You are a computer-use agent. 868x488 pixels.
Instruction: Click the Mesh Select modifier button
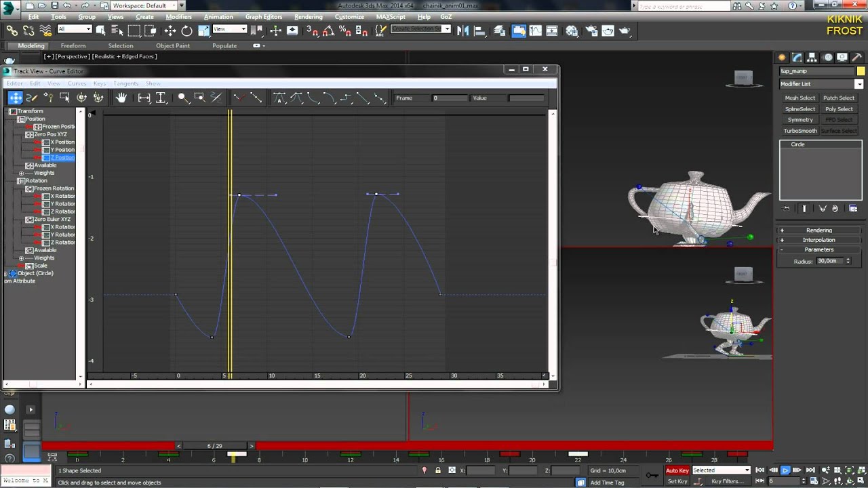click(x=800, y=98)
